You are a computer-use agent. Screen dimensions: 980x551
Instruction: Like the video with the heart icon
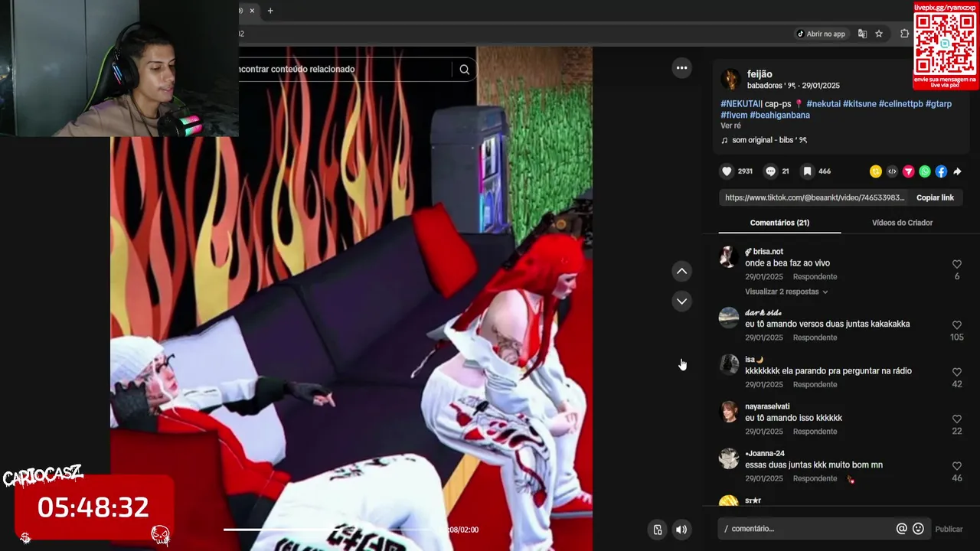727,171
